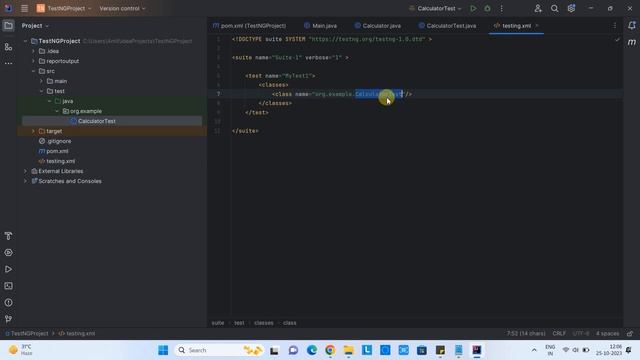Screen dimensions: 640x360
Task: Open the Run tool window
Action: pos(8,269)
